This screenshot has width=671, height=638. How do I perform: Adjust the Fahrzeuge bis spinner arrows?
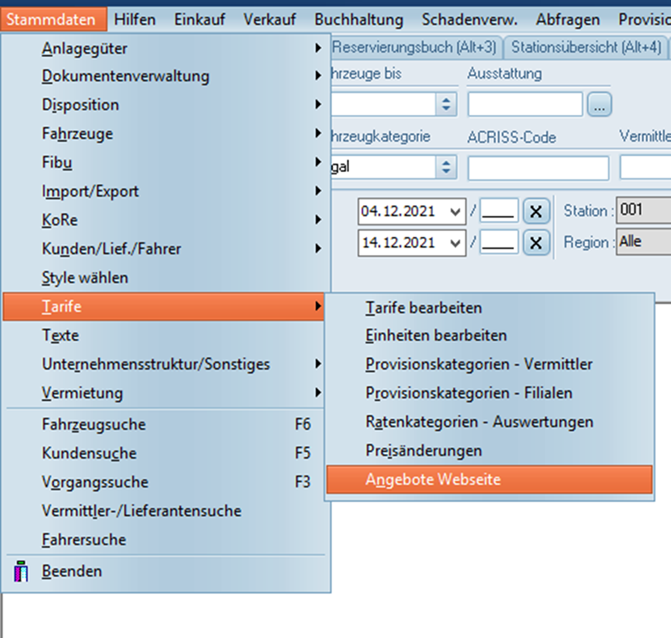pyautogui.click(x=446, y=104)
